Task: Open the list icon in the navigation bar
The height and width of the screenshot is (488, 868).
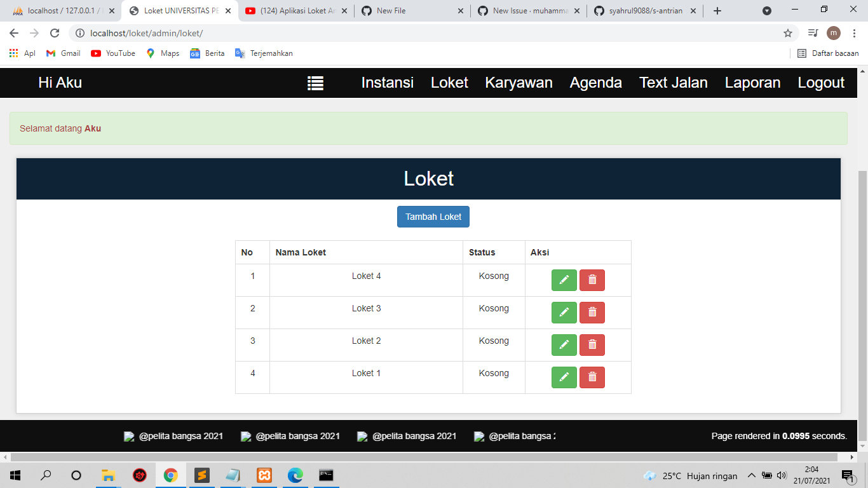Action: 316,83
